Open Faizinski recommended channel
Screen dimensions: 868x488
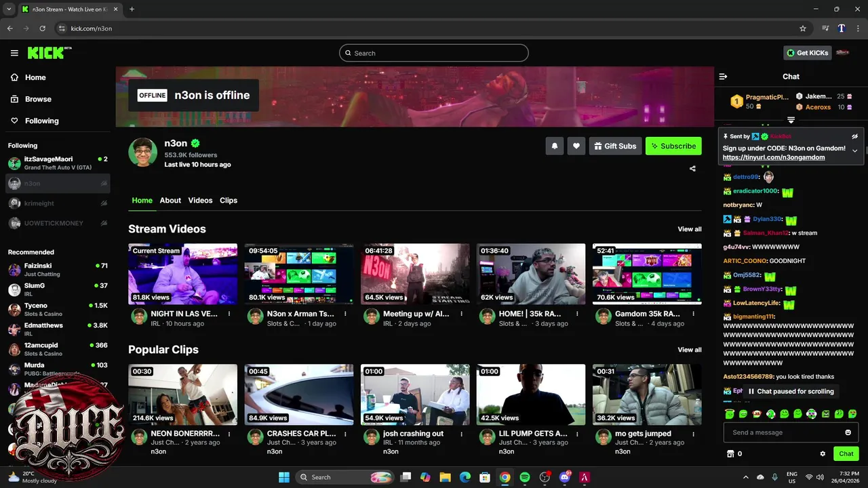click(58, 270)
